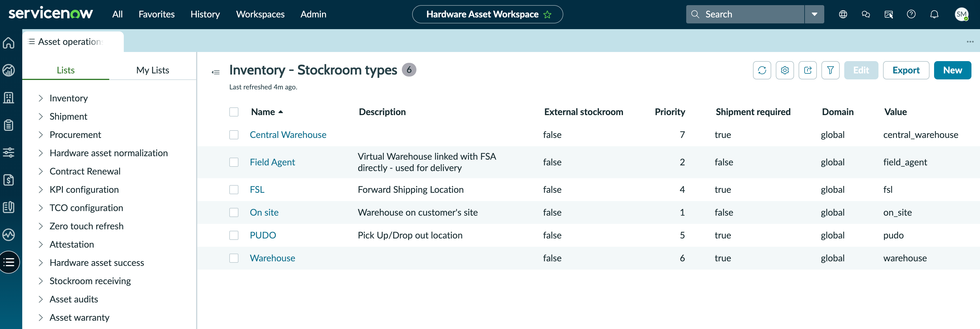Open the Field Agent record link
This screenshot has height=329, width=980.
tap(272, 162)
